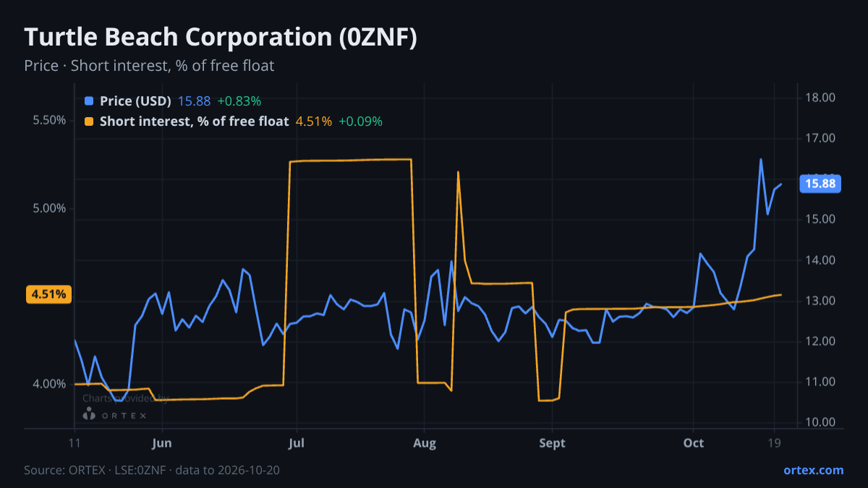This screenshot has width=868, height=488.
Task: Click the 18.00 right axis label
Action: [x=820, y=98]
